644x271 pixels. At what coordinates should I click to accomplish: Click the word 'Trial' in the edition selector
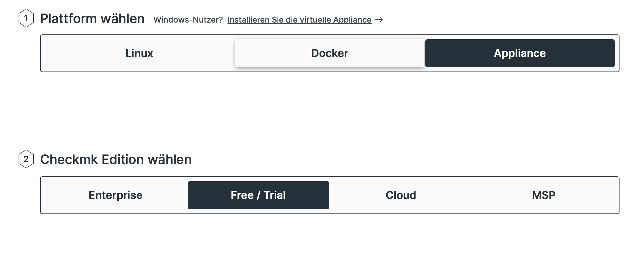click(x=274, y=195)
